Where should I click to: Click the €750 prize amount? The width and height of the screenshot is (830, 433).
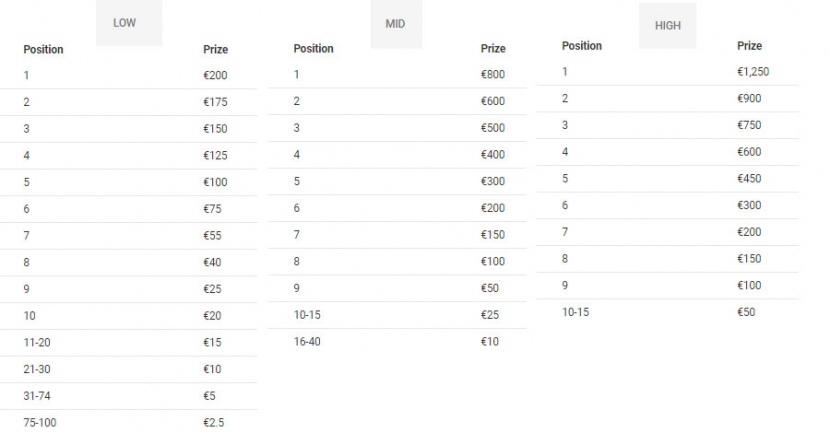pos(749,125)
